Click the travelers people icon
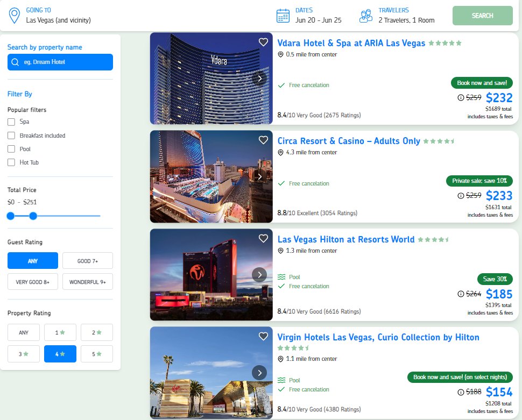The image size is (522, 420). [366, 16]
